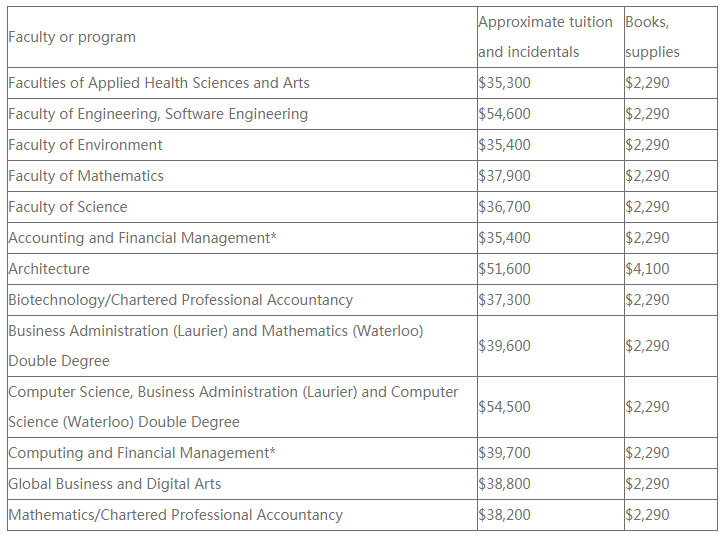Select the Approximate tuition and incidentals header
Image resolution: width=728 pixels, height=536 pixels.
point(545,37)
